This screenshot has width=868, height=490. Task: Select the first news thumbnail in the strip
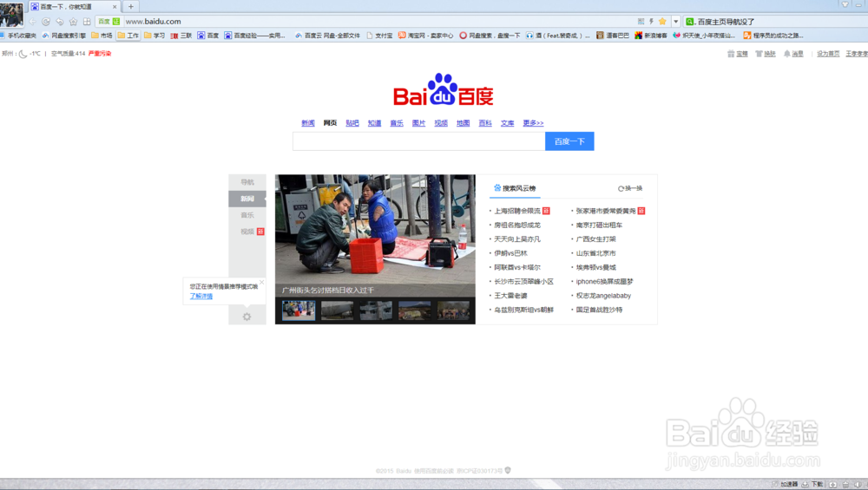(299, 310)
